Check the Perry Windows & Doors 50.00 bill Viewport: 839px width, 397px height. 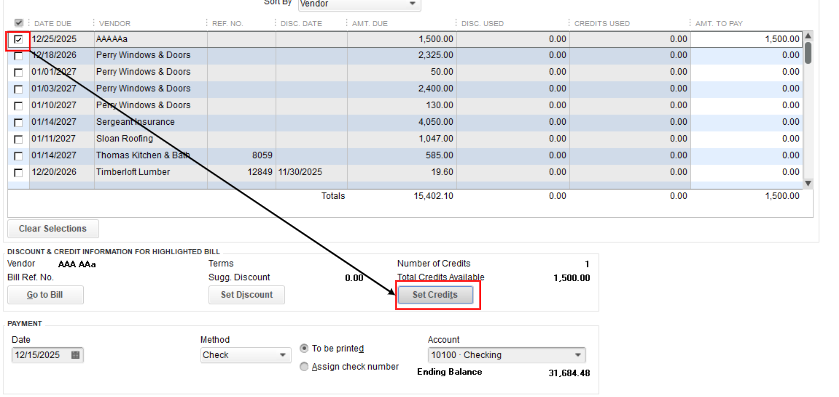click(x=19, y=72)
